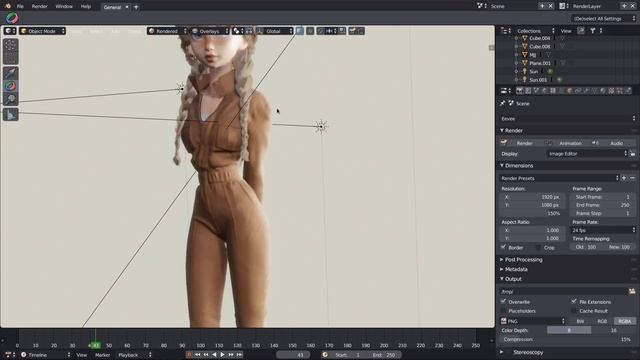Open the Overlays dropdown
The image size is (640, 360).
click(210, 31)
